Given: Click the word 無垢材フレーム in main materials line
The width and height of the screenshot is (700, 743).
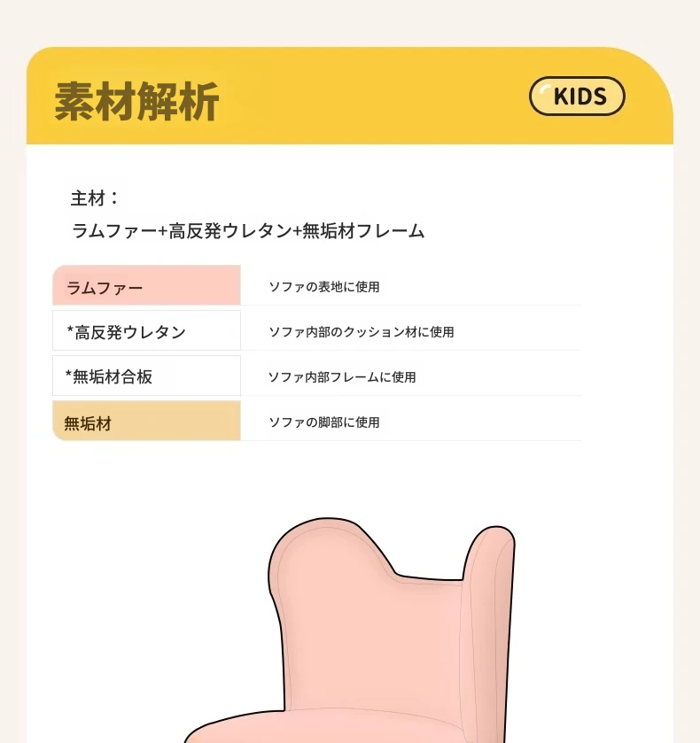Looking at the screenshot, I should (363, 231).
